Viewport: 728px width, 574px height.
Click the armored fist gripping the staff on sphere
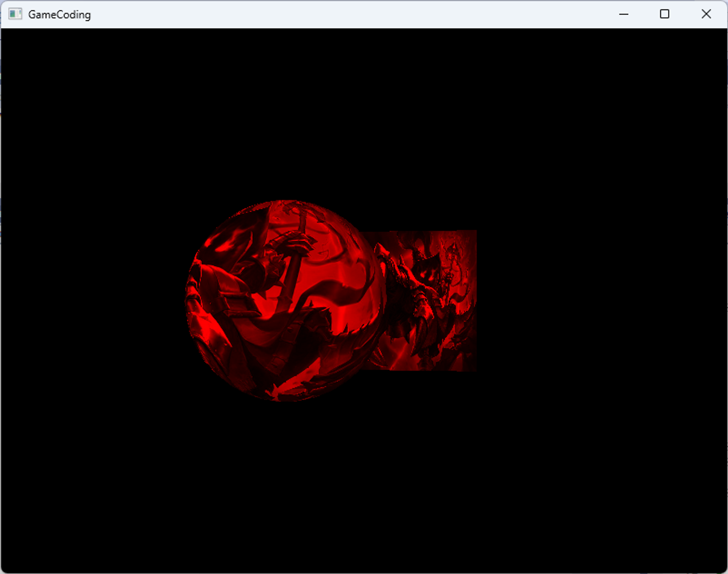pos(295,243)
